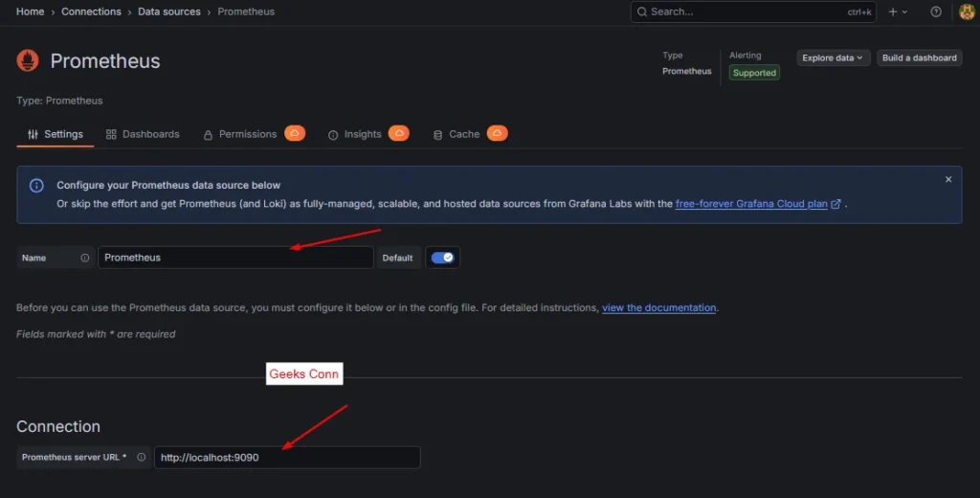Screen dimensions: 980x498
Task: Click the 'Prometheus server URL *' label
Action: pyautogui.click(x=75, y=458)
